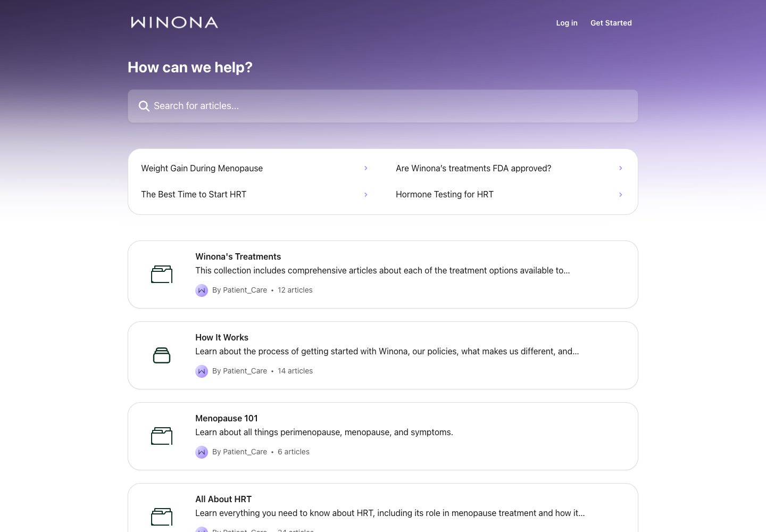The height and width of the screenshot is (532, 766).
Task: Click description starting 'This collection includes comprehensive'
Action: click(382, 270)
